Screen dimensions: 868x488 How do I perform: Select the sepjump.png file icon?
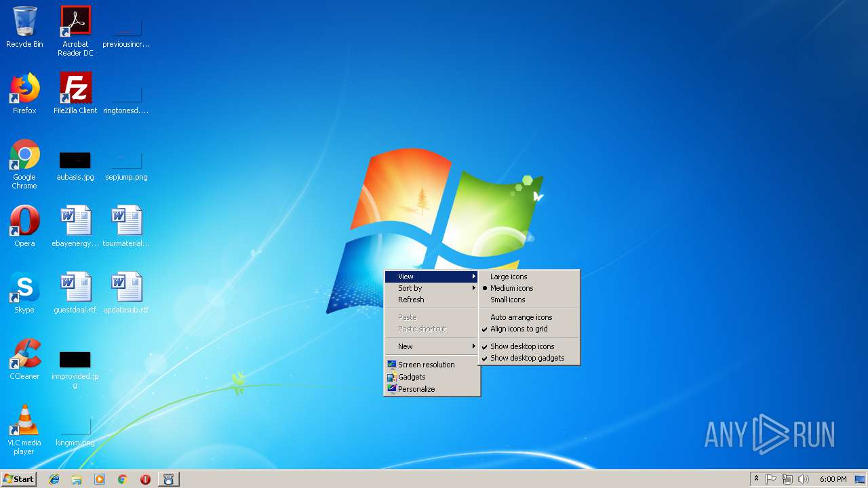coord(126,166)
